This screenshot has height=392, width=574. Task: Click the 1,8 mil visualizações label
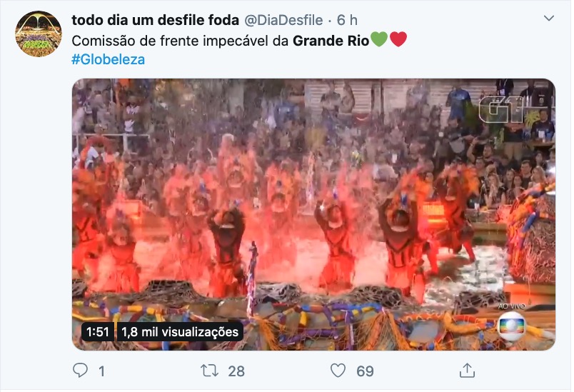click(180, 331)
